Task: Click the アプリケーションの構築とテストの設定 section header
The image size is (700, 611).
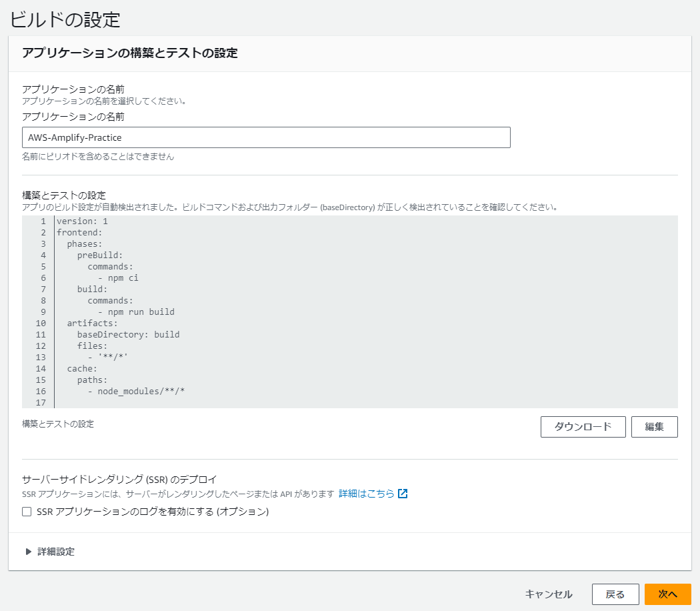Action: tap(130, 53)
